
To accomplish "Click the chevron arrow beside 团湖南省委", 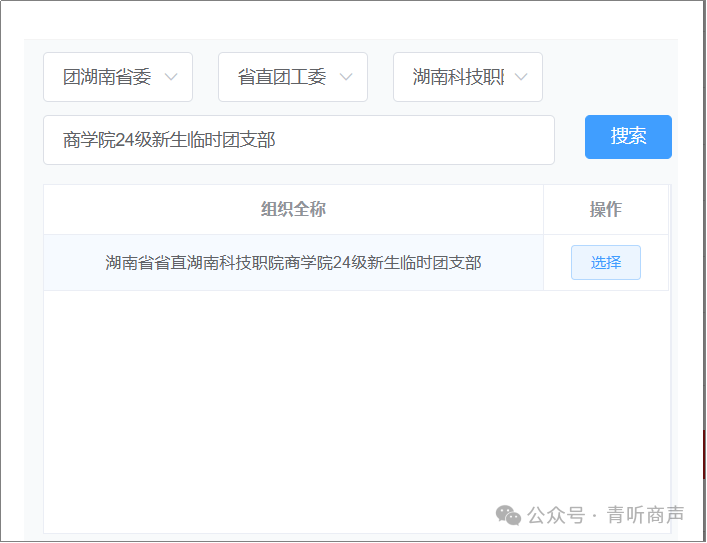I will click(171, 78).
